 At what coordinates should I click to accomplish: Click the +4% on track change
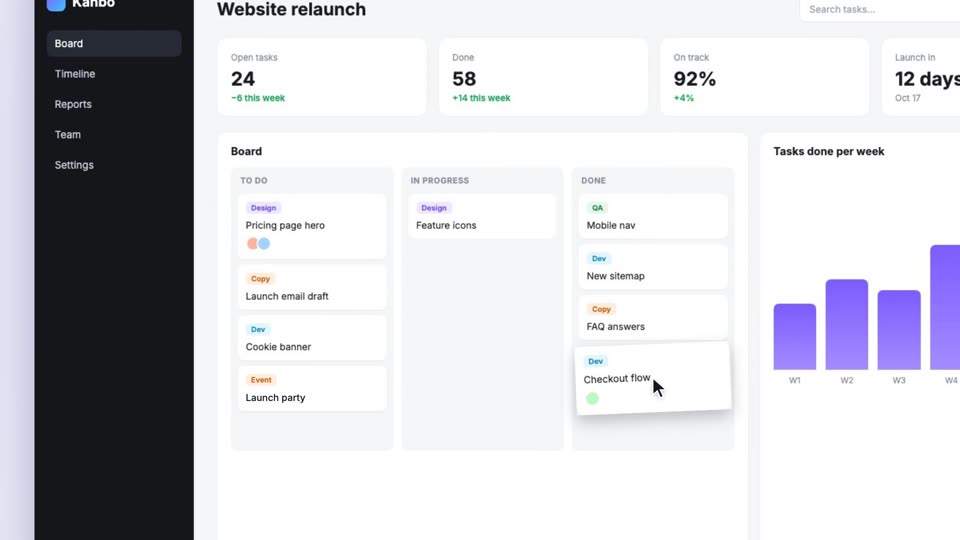coord(683,98)
